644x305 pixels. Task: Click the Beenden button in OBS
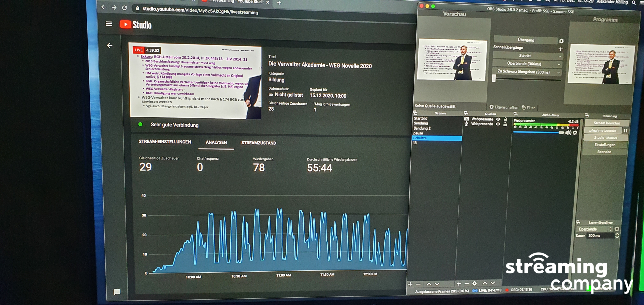(604, 152)
